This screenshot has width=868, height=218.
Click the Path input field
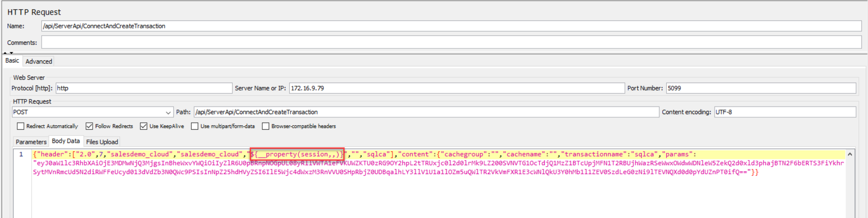pyautogui.click(x=426, y=112)
